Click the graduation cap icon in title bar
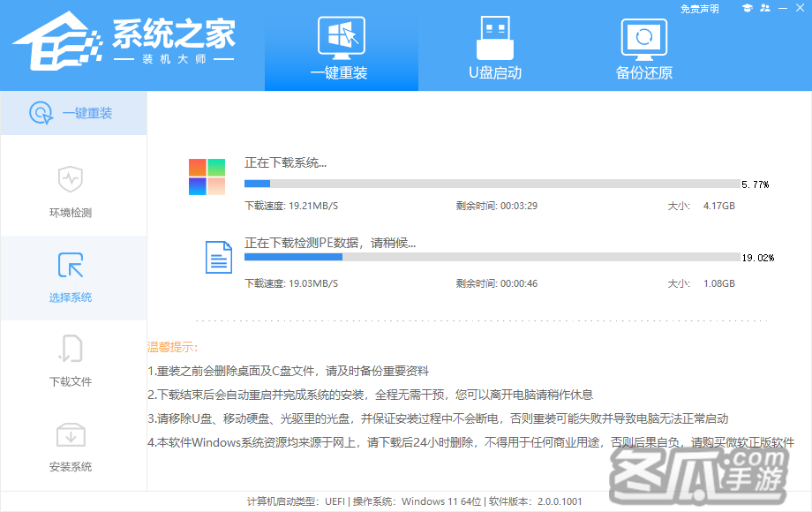812x512 pixels. (748, 8)
